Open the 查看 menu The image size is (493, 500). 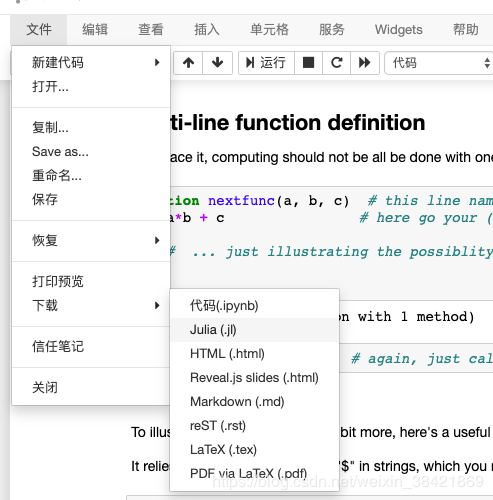click(151, 30)
